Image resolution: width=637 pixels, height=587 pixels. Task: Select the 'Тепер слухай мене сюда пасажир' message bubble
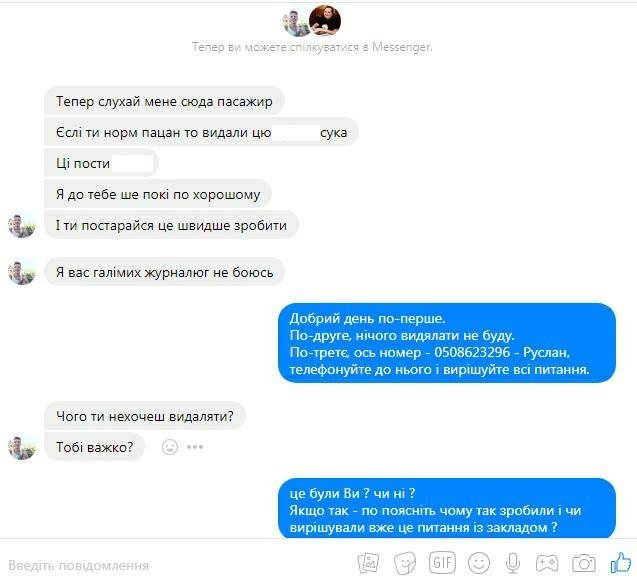pos(164,101)
